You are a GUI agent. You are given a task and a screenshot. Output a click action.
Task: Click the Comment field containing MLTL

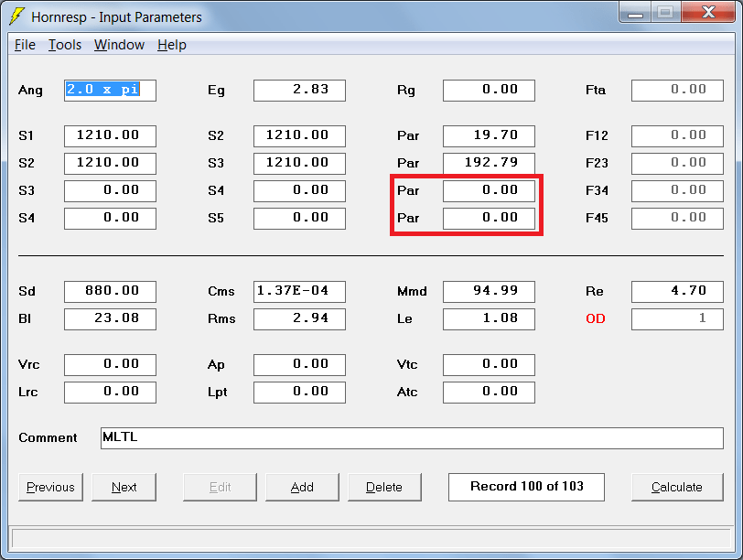[x=412, y=437]
